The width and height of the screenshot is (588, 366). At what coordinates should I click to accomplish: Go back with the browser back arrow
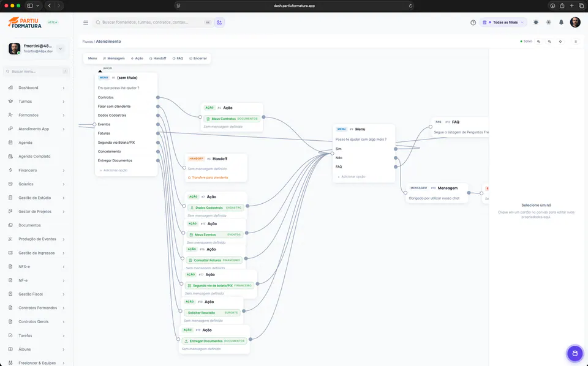coord(50,6)
